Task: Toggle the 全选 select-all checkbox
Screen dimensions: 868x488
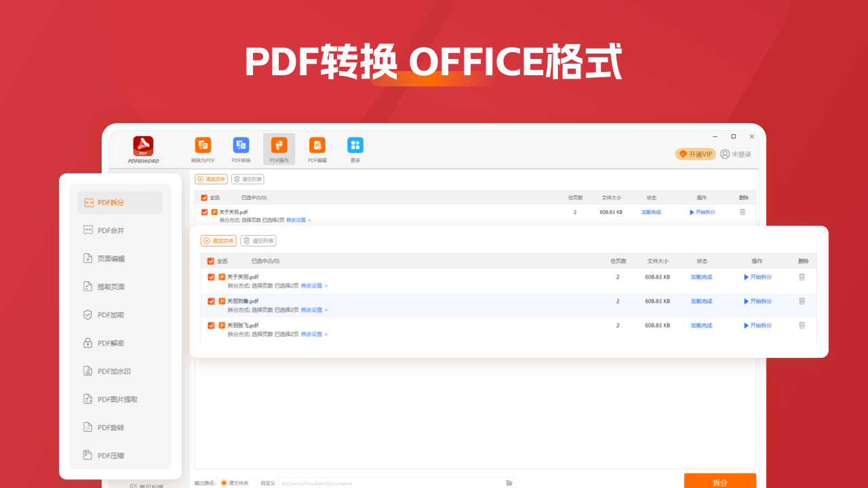Action: pos(210,260)
